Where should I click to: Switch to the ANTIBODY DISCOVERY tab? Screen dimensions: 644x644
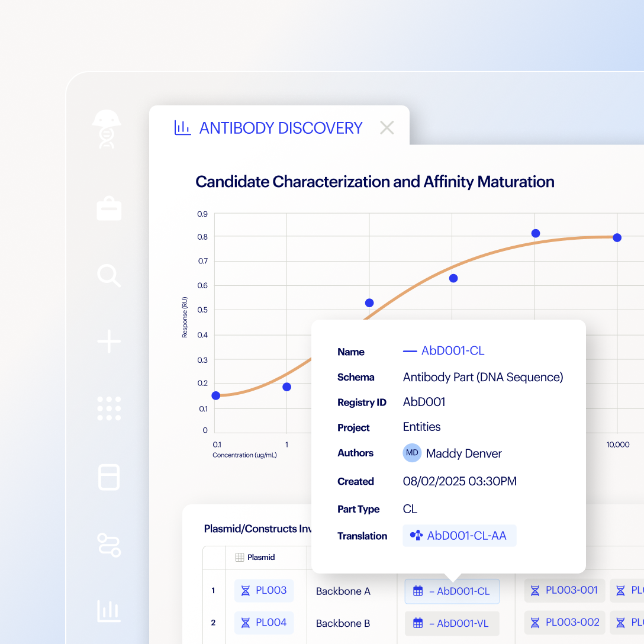point(281,128)
